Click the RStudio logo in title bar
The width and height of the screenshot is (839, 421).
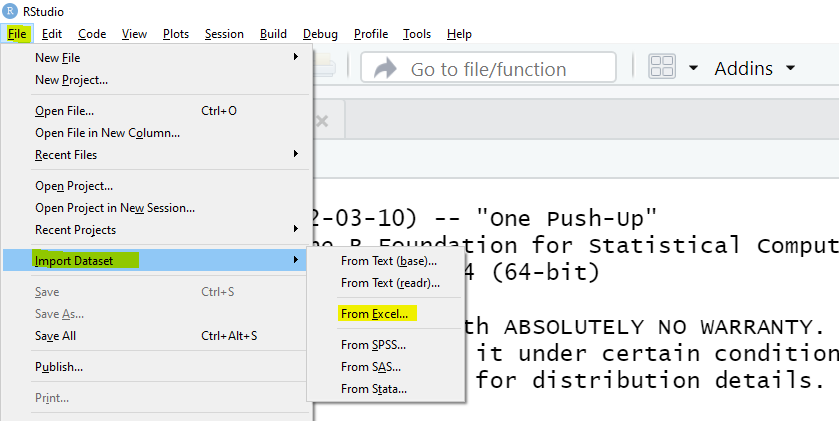[10, 10]
